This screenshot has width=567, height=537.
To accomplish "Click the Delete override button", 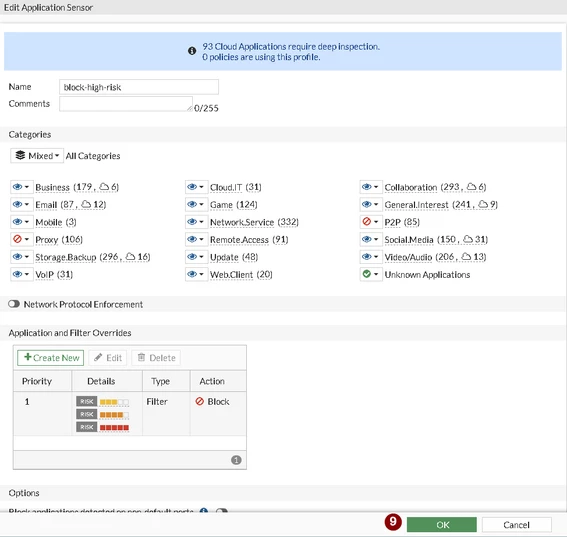I will [157, 358].
